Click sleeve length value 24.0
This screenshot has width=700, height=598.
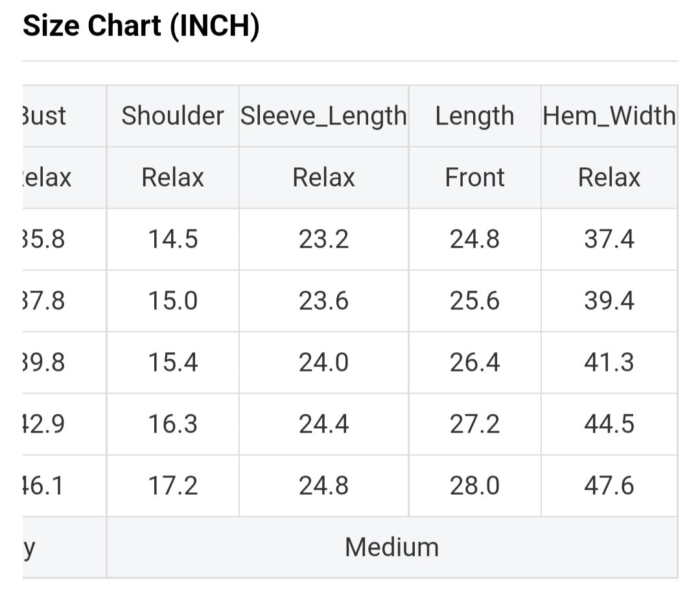click(x=323, y=363)
